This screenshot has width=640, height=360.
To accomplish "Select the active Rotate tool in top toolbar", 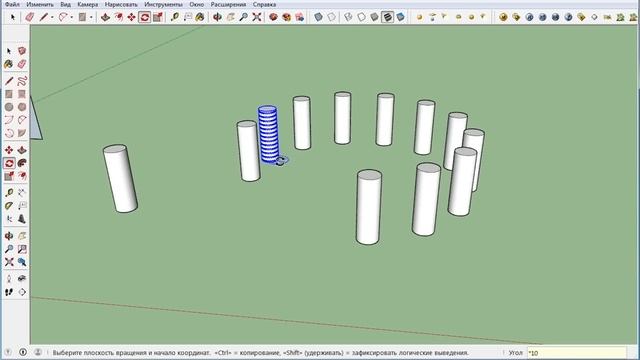I will click(144, 17).
